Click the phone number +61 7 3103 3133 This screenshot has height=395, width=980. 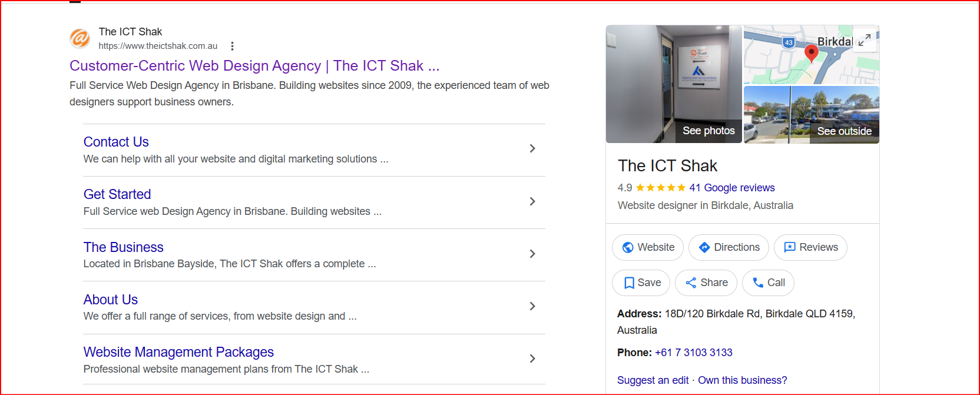[x=694, y=353]
